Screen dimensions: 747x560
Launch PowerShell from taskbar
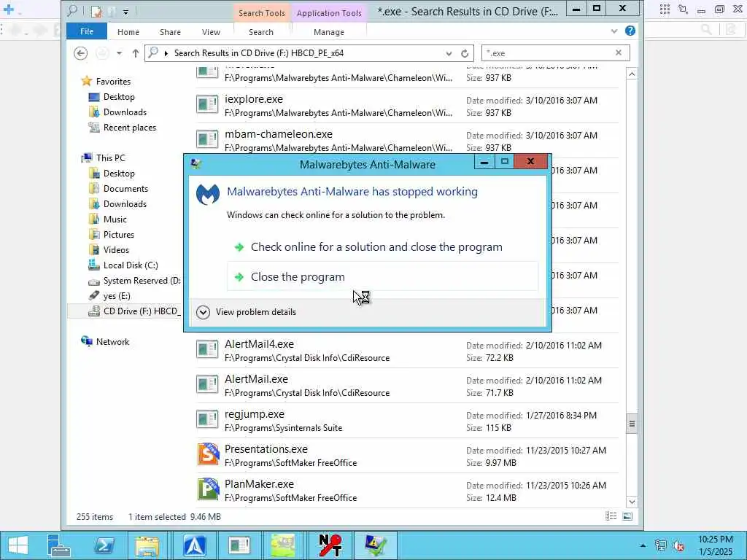pyautogui.click(x=104, y=545)
